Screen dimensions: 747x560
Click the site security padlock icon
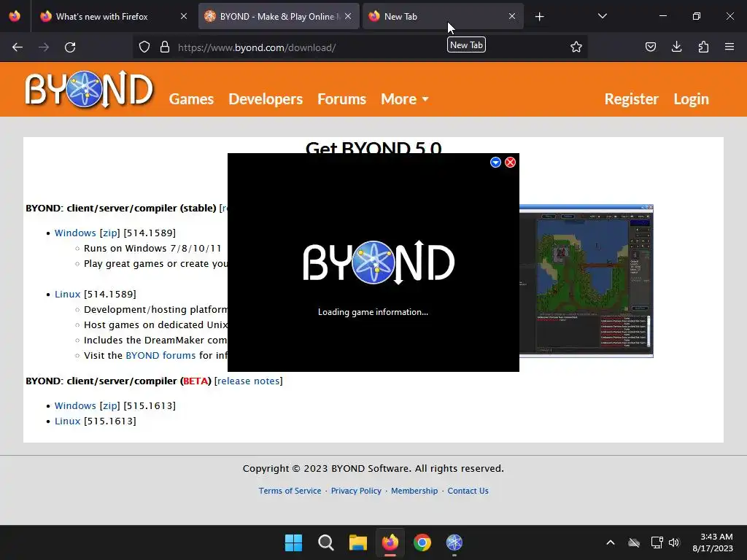[x=165, y=47]
